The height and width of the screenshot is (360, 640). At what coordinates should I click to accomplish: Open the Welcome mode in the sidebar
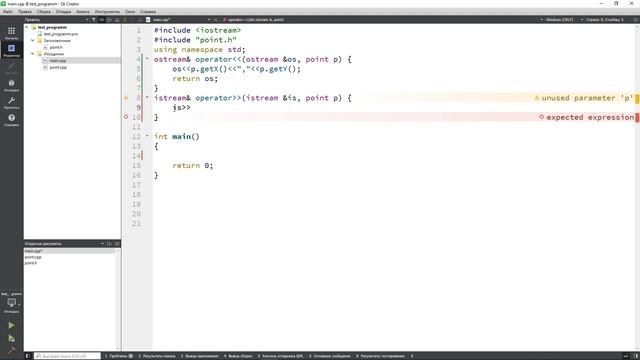[x=11, y=33]
